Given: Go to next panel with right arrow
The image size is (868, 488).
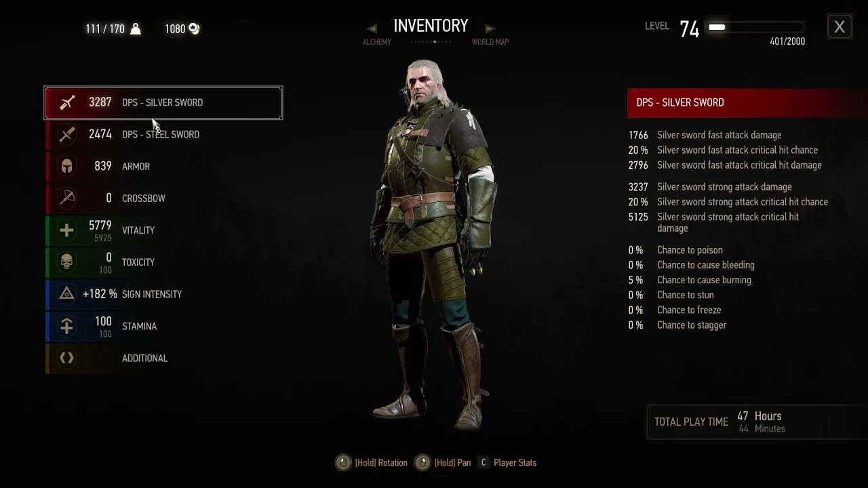Looking at the screenshot, I should (490, 28).
